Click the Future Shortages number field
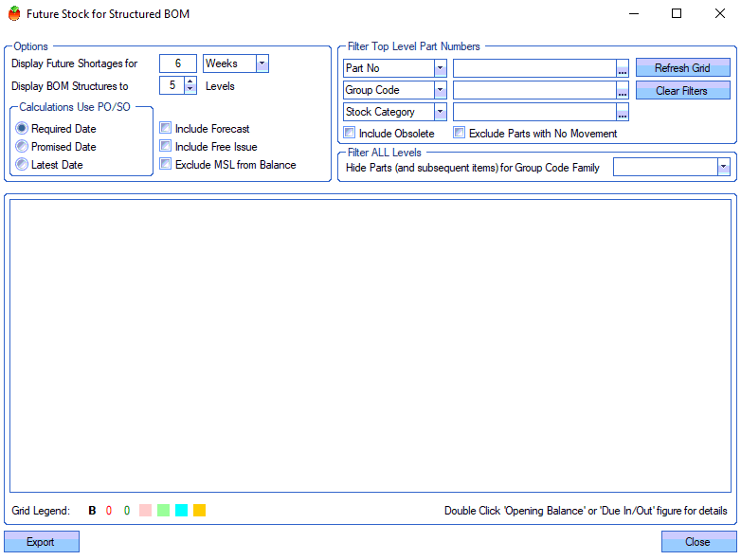 pyautogui.click(x=178, y=63)
